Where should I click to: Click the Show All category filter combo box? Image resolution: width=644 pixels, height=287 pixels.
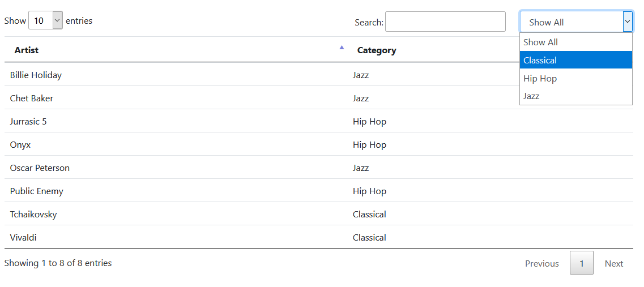pos(576,22)
